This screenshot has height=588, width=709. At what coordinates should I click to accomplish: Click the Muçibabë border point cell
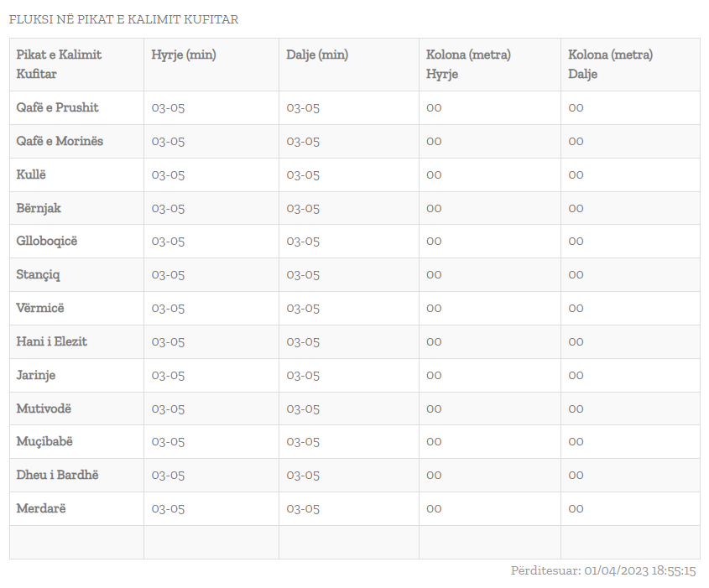click(x=44, y=441)
